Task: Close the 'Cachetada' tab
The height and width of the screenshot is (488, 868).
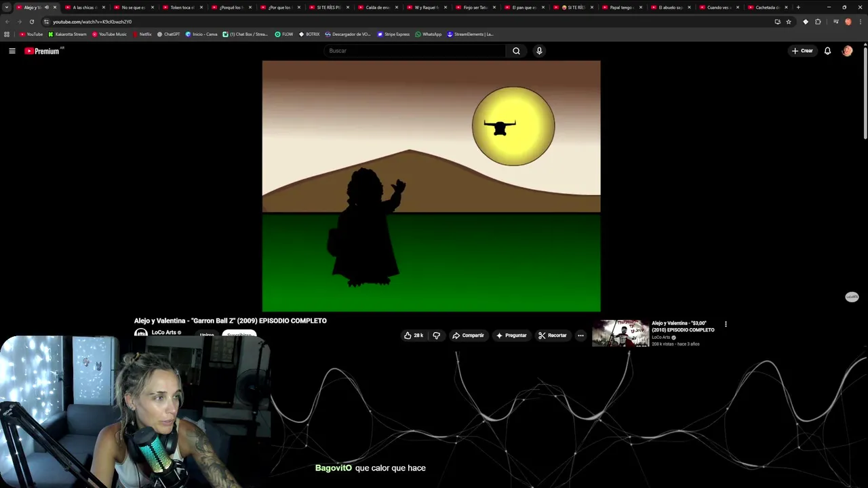Action: [x=787, y=7]
